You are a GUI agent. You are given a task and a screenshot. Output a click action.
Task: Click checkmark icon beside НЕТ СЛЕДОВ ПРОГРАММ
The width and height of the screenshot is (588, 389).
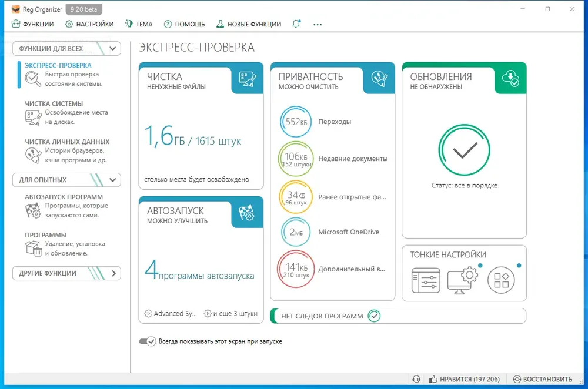coord(374,316)
